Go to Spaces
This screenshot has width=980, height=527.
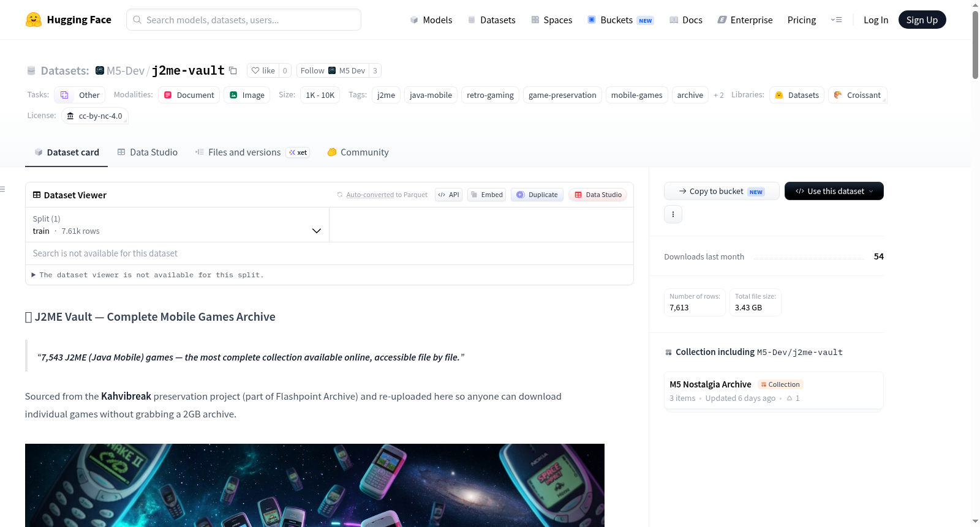tap(552, 20)
